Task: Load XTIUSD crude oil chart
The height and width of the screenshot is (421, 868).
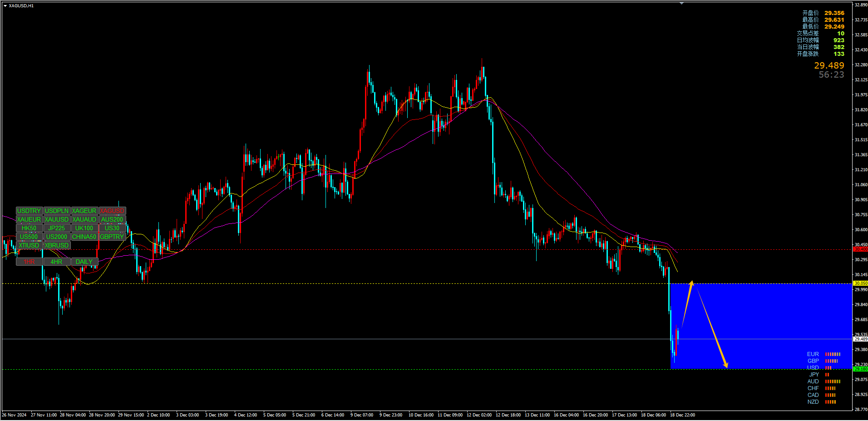Action: [x=29, y=245]
